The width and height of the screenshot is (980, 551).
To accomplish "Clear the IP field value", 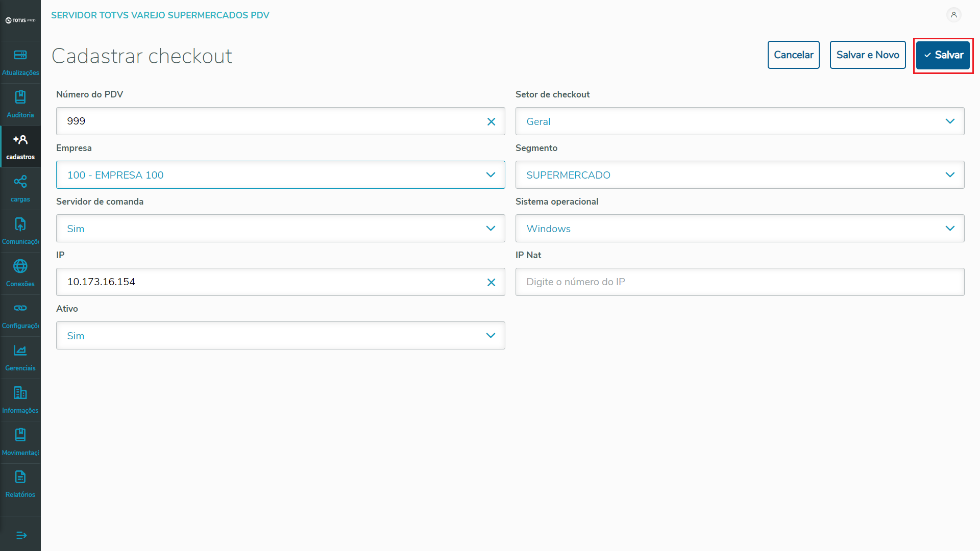I will pos(491,282).
